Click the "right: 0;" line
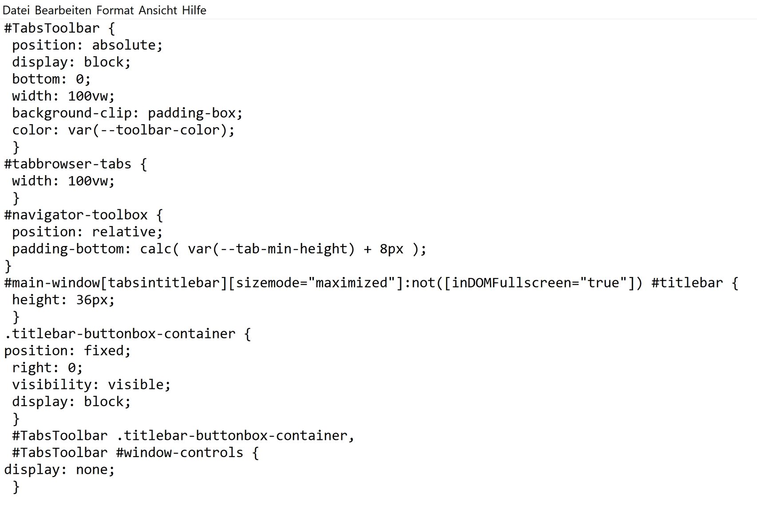The height and width of the screenshot is (532, 757). [47, 368]
